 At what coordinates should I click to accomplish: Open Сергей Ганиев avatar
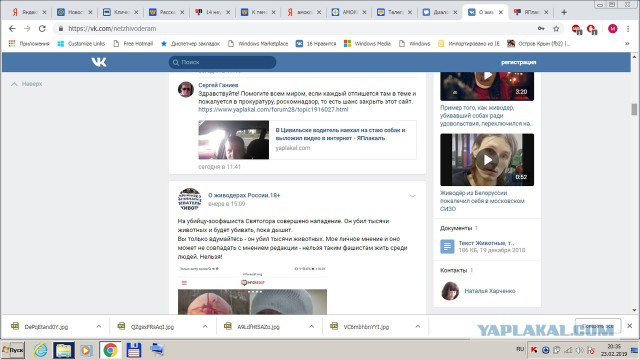(x=186, y=89)
